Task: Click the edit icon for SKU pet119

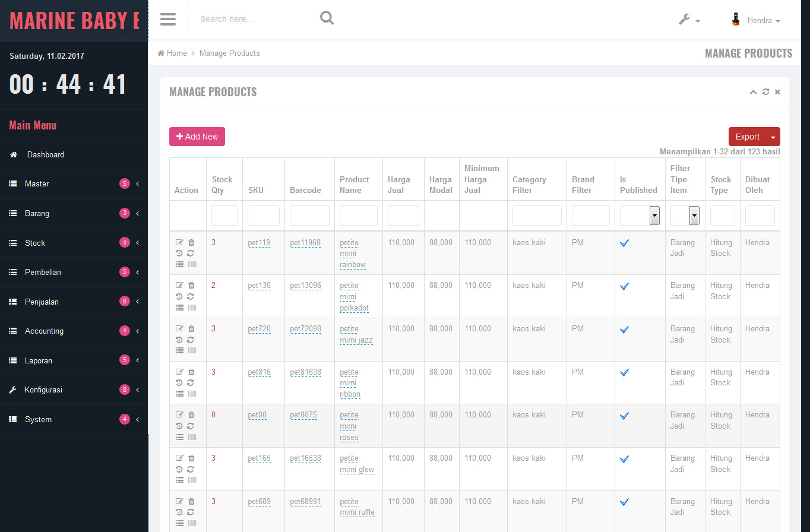Action: click(x=179, y=242)
